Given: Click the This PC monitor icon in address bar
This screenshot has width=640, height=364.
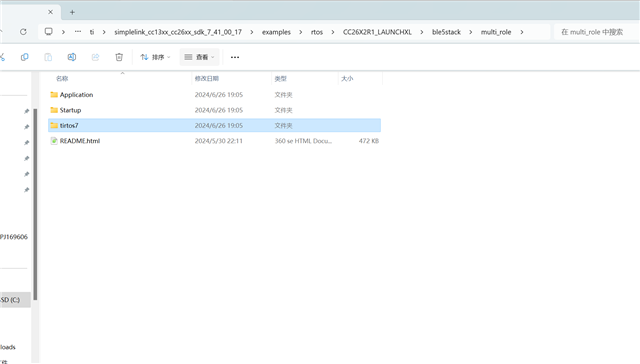Looking at the screenshot, I should tap(49, 31).
